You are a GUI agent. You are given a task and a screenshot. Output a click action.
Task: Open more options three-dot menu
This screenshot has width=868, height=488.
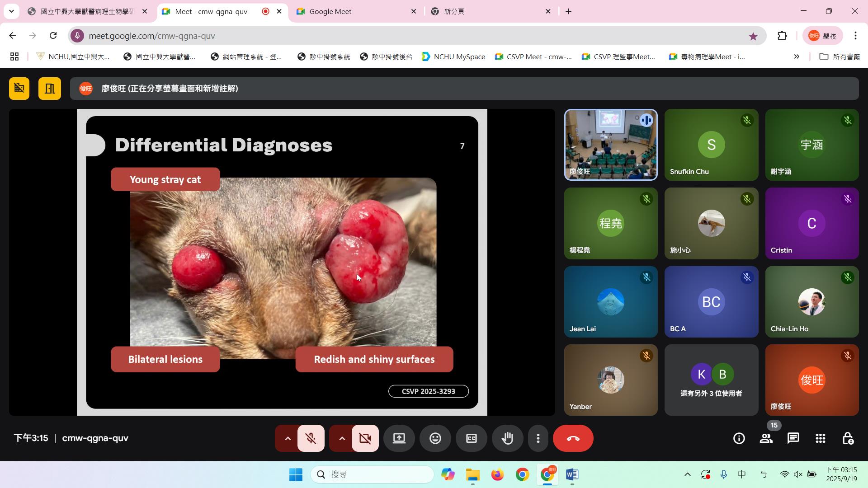[x=538, y=438]
